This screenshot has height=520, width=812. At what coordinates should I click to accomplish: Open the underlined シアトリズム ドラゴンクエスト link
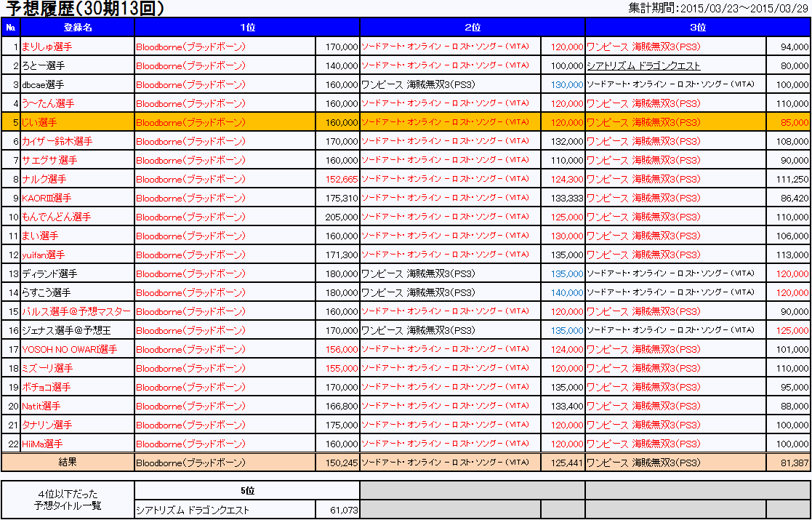[x=643, y=65]
